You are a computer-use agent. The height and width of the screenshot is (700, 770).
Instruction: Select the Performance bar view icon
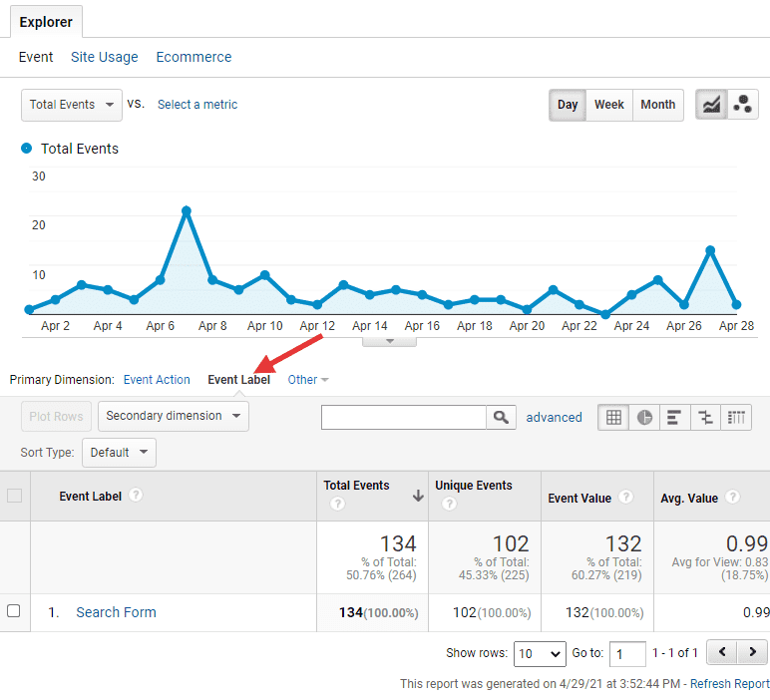tap(674, 417)
